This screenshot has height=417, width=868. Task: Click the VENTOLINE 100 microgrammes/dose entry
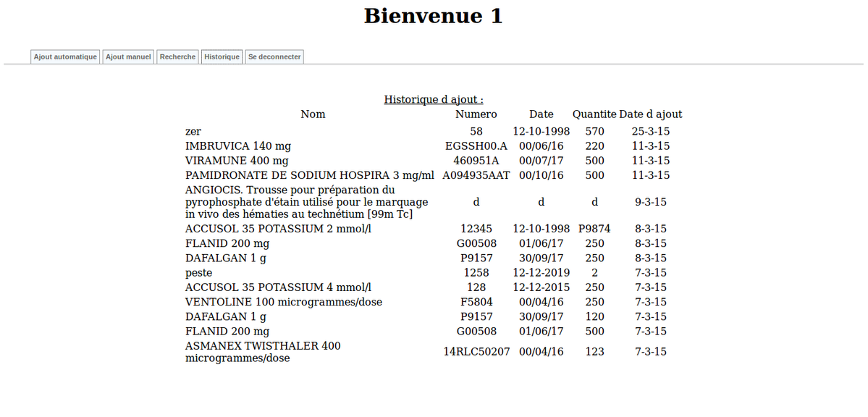pyautogui.click(x=283, y=302)
